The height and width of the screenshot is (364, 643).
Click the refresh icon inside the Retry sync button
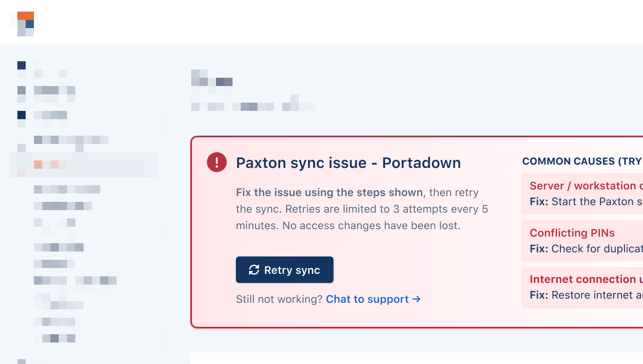254,270
